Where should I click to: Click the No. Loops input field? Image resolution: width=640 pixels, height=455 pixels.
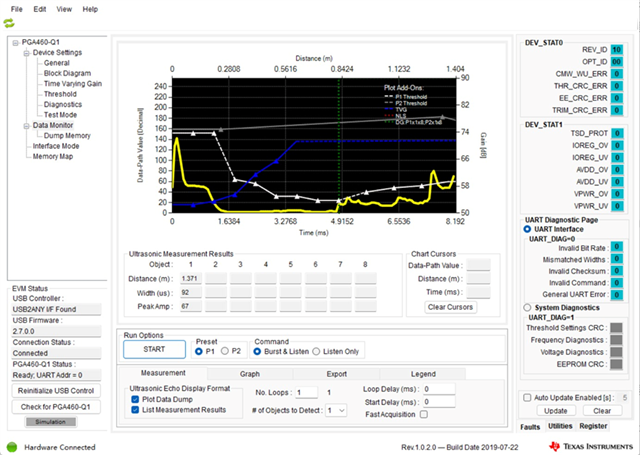pyautogui.click(x=306, y=393)
